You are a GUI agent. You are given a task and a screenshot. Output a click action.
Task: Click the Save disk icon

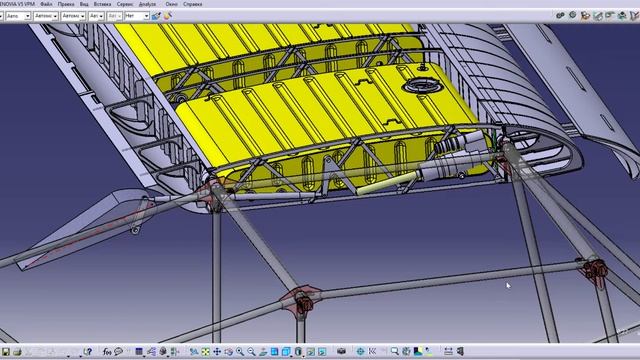coord(6,351)
